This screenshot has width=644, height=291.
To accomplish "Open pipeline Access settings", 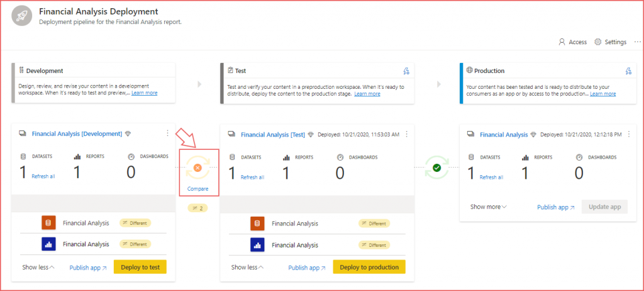I will 572,42.
